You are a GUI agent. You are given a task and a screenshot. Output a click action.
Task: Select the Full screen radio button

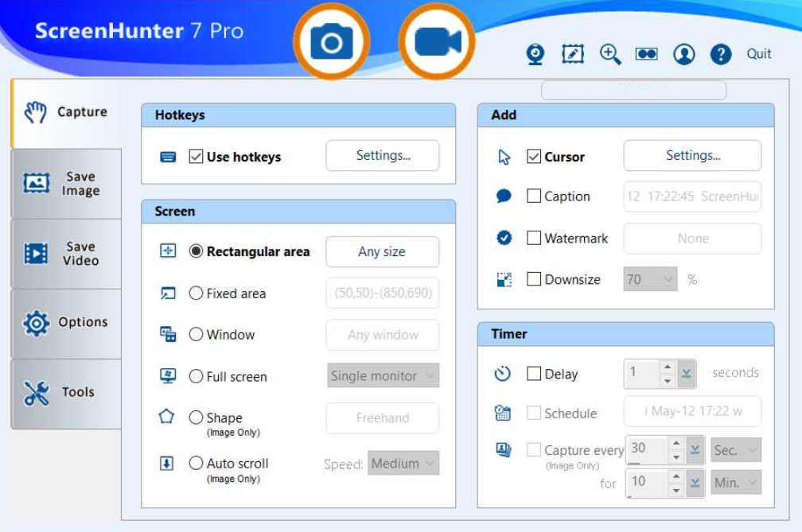(x=196, y=376)
